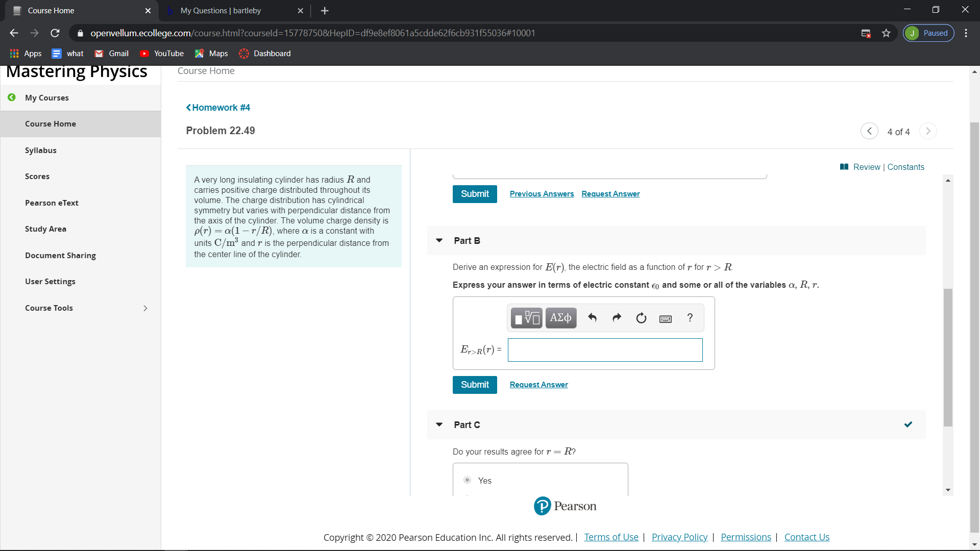The image size is (980, 551).
Task: Open Previous Answers link
Action: click(x=542, y=194)
